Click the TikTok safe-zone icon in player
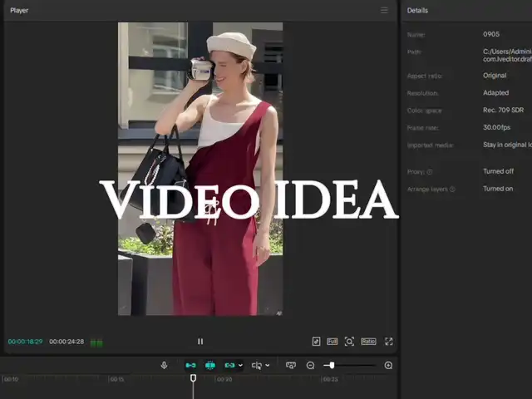 [x=316, y=342]
